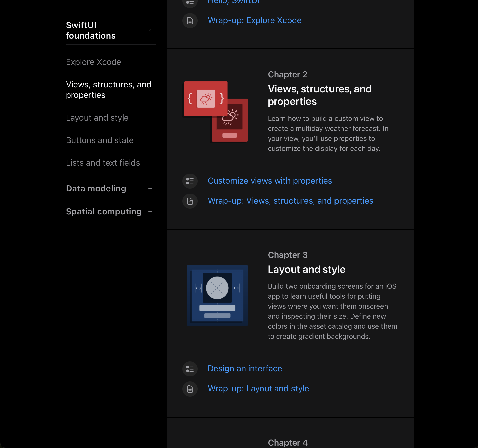Select Views, structures, and properties sidebar item
This screenshot has height=448, width=478.
point(109,90)
